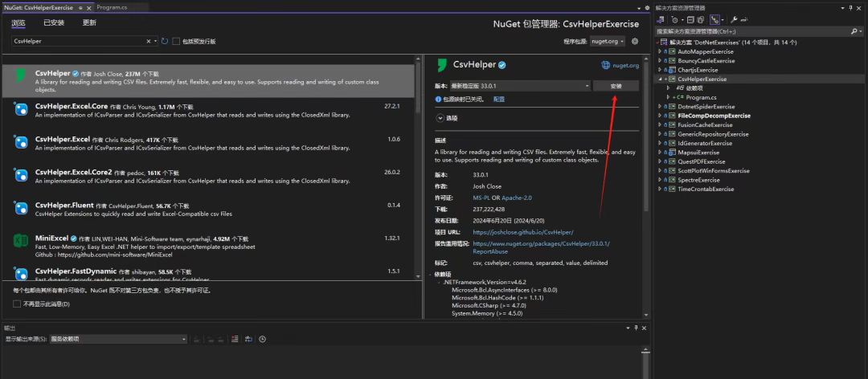Select the TimeCrontabExercise project
Screen dimensions: 868x379
(x=706, y=189)
